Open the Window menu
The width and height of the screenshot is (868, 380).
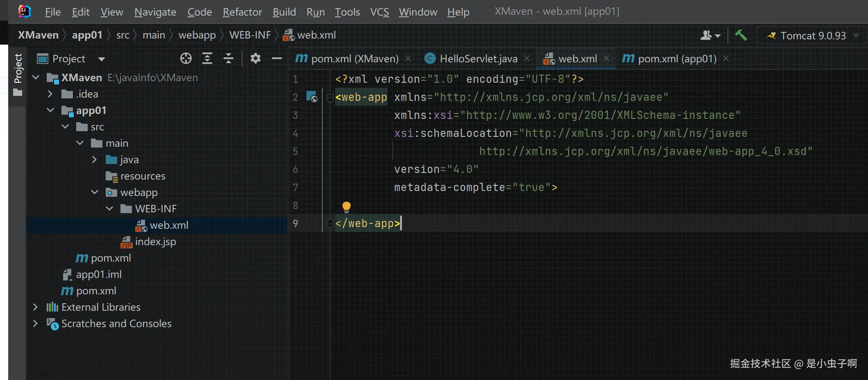point(418,12)
